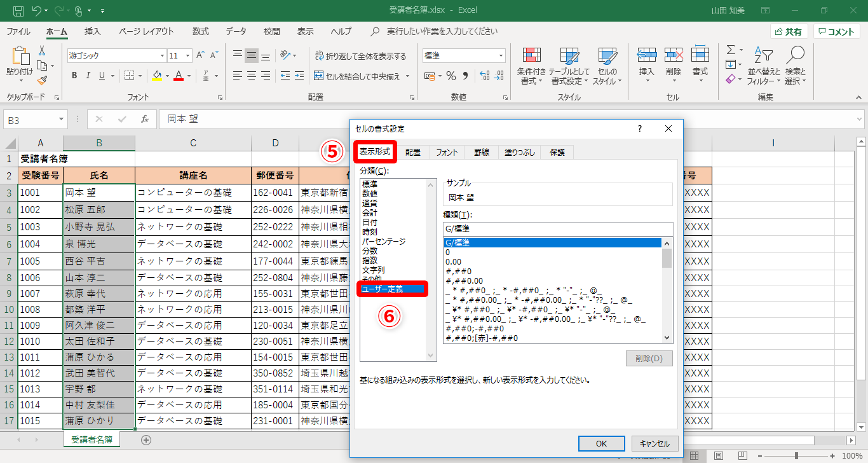Open the セルのスタイル cell styles dropdown
Screen dimensions: 868x463
pos(607,66)
